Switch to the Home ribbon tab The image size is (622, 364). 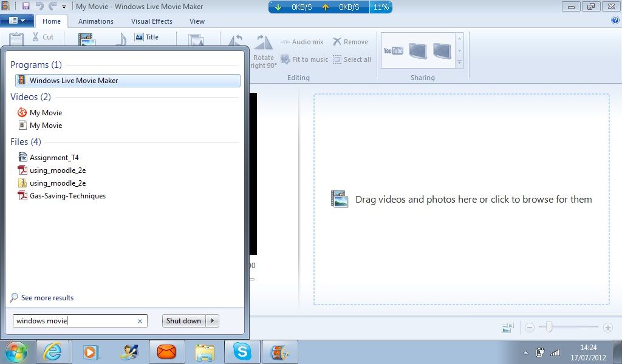pyautogui.click(x=52, y=21)
